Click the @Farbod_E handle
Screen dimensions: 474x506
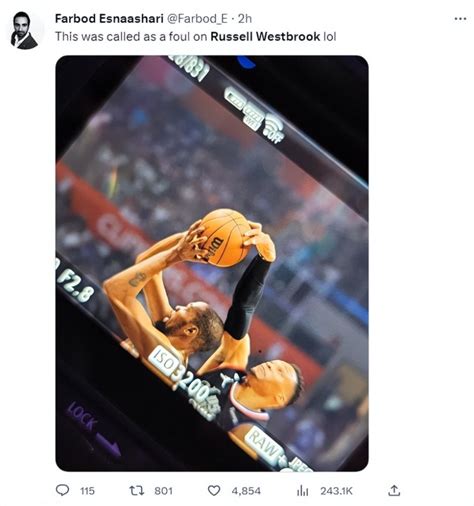(x=197, y=19)
